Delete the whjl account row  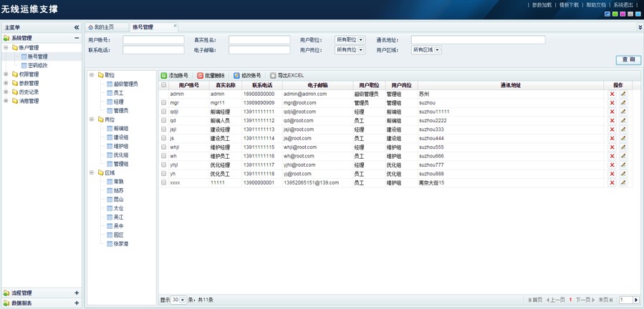[x=612, y=147]
